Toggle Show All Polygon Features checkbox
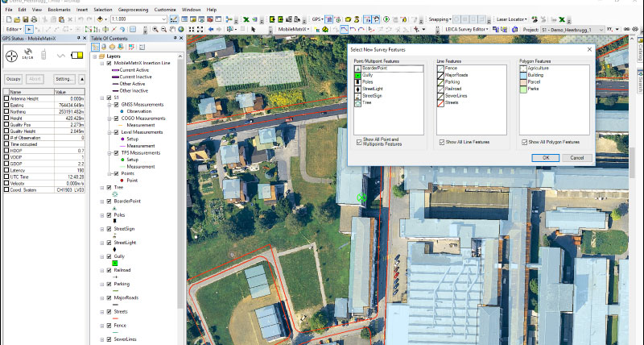 coord(524,142)
